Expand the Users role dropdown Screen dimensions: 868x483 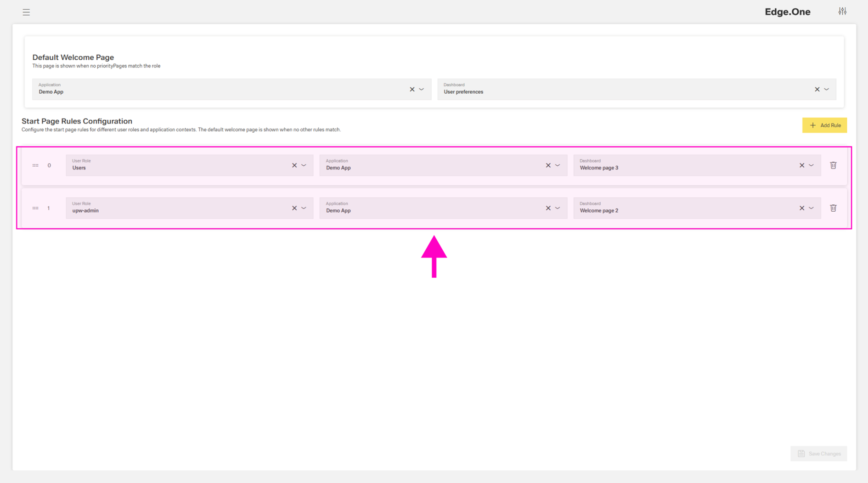(304, 165)
